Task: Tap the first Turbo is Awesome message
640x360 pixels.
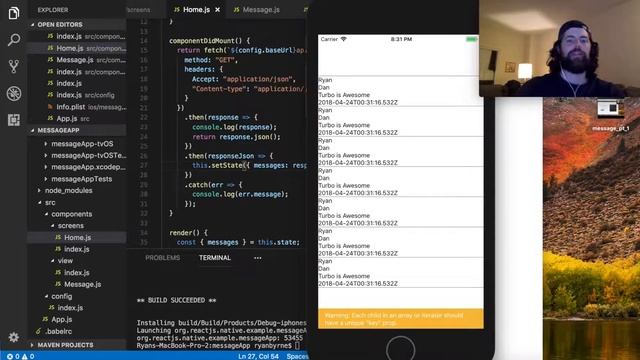Action: [x=344, y=95]
